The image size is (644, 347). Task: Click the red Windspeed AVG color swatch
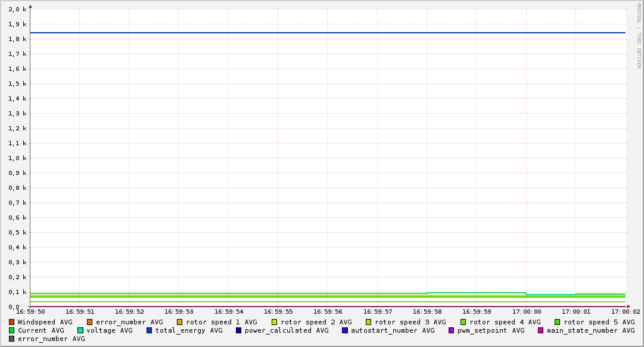click(x=11, y=322)
